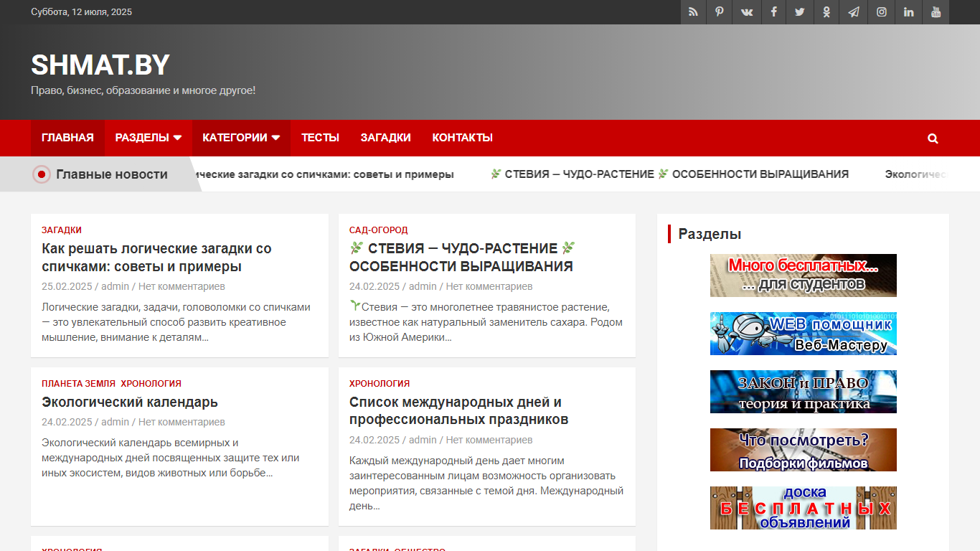This screenshot has width=980, height=551.
Task: Open the VK social icon
Action: pyautogui.click(x=747, y=12)
